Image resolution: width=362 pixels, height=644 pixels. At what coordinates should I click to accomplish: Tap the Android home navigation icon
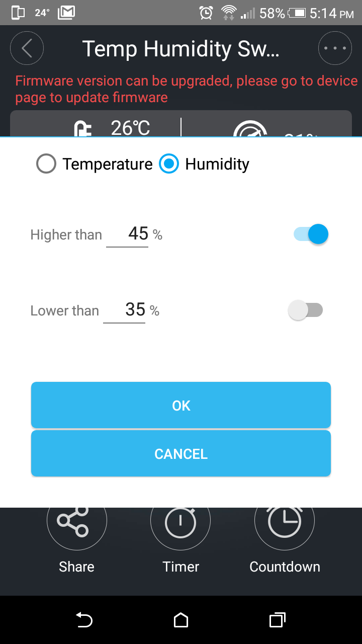click(x=181, y=620)
